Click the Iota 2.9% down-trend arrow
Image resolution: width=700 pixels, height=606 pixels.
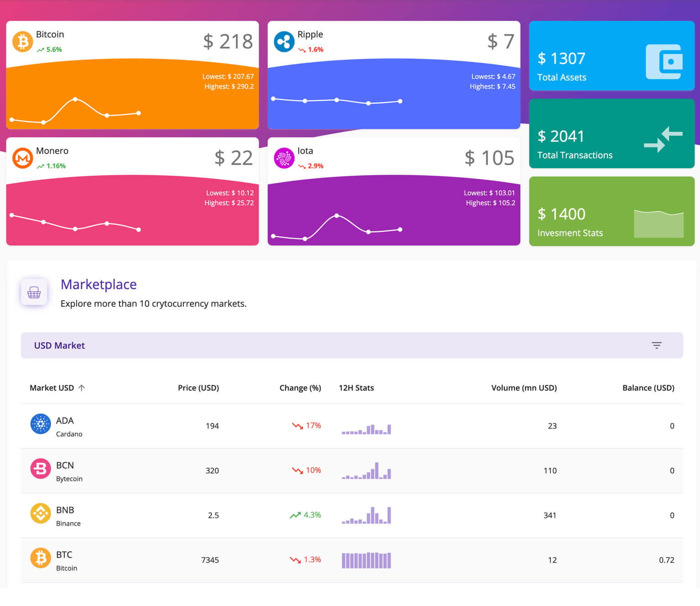coord(302,166)
